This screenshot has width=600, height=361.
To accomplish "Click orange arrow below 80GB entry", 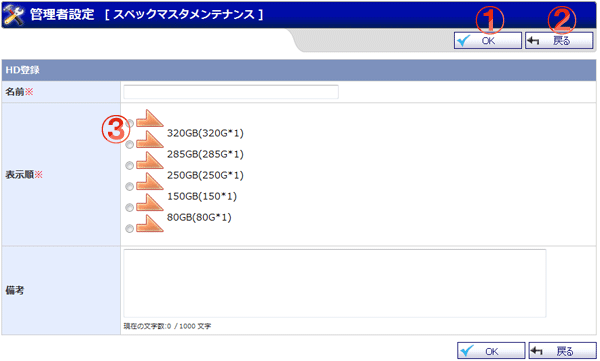I will 150,224.
